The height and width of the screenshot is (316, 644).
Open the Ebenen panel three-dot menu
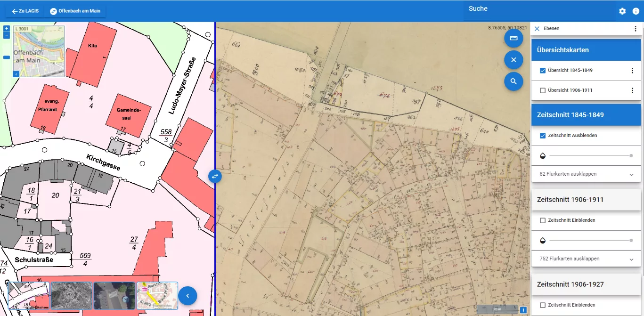635,29
